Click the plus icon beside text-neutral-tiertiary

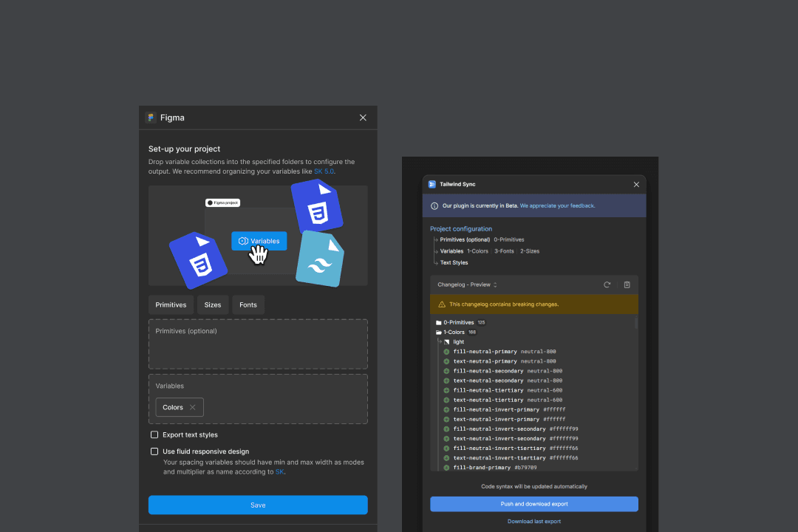pyautogui.click(x=446, y=400)
